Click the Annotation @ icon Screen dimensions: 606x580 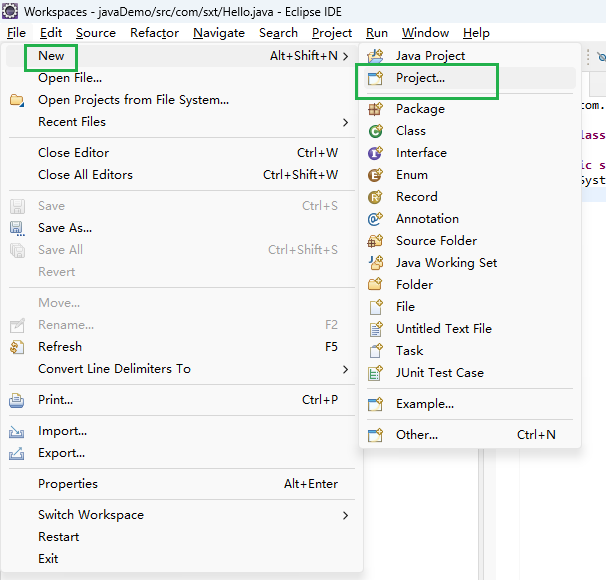pyautogui.click(x=375, y=219)
